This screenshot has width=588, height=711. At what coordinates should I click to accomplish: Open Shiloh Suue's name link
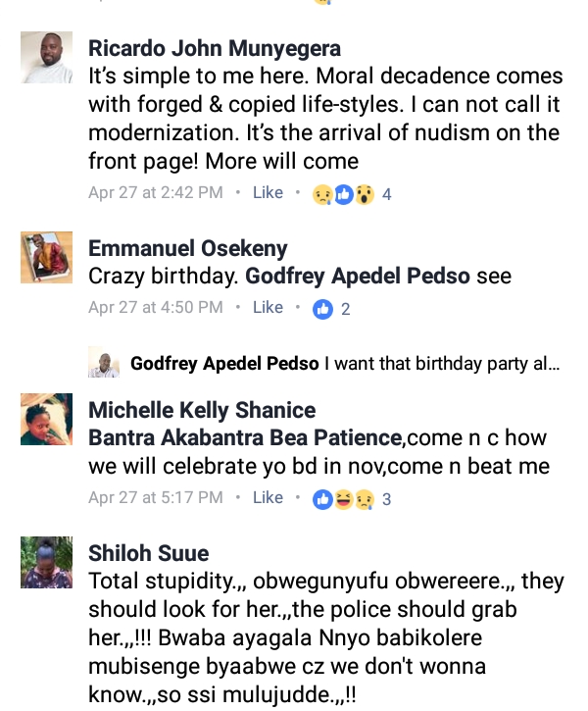(x=148, y=553)
